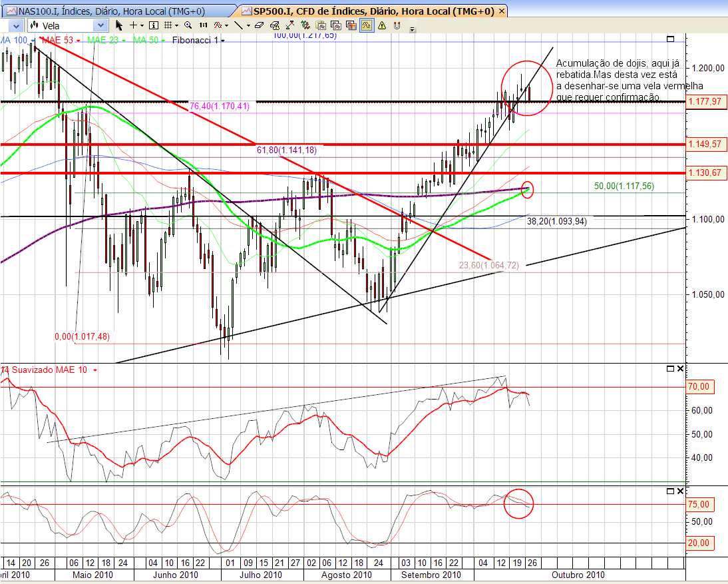Click the 20,00 stochastic level label
Viewport: 728px width, 584px height.
point(699,543)
